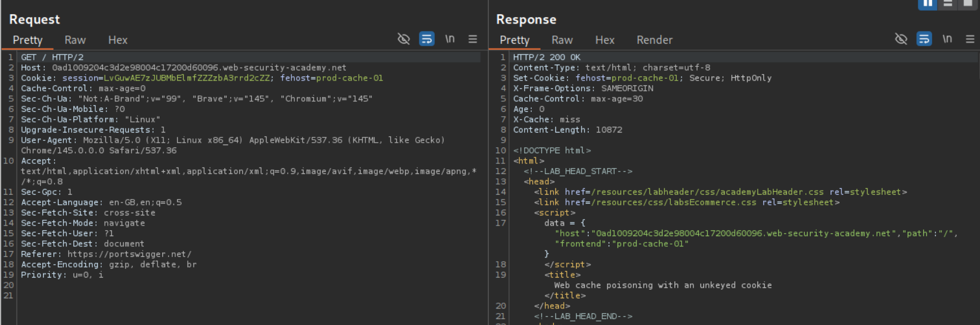Toggle line wrap in Response panel

[x=924, y=39]
